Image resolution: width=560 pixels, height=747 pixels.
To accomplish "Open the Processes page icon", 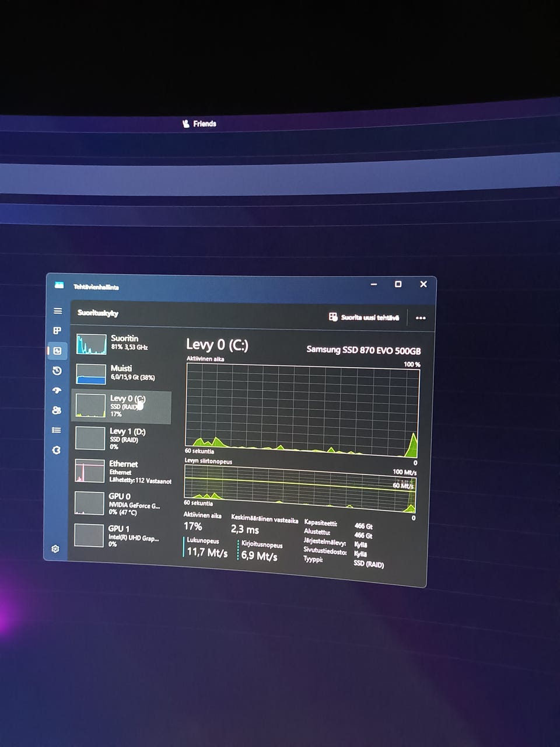I will [57, 331].
